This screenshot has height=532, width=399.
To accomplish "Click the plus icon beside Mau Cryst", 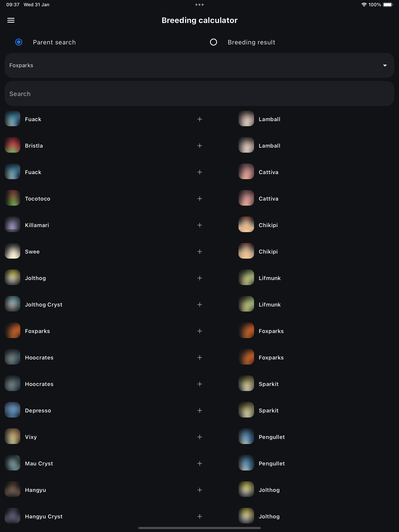I will tap(199, 463).
